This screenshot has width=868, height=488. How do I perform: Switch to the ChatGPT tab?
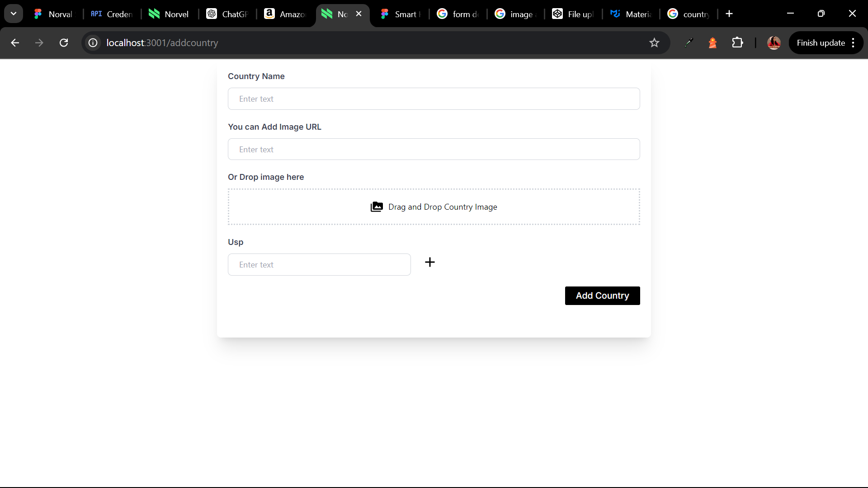coord(227,14)
